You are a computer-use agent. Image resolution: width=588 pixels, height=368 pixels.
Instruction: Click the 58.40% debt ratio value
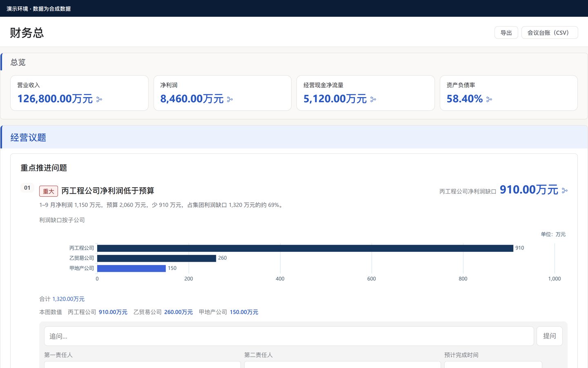click(465, 99)
